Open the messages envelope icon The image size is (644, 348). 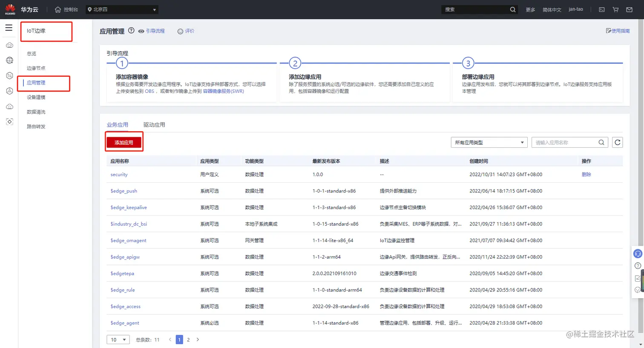click(x=629, y=9)
